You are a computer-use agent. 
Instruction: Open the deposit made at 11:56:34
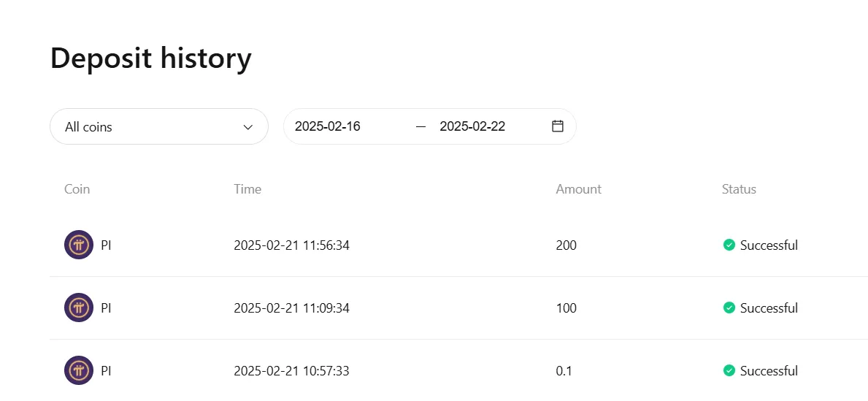click(458, 245)
